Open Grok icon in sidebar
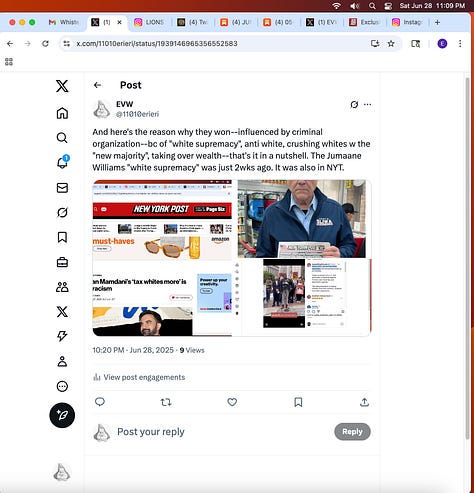The image size is (474, 493). (x=62, y=212)
